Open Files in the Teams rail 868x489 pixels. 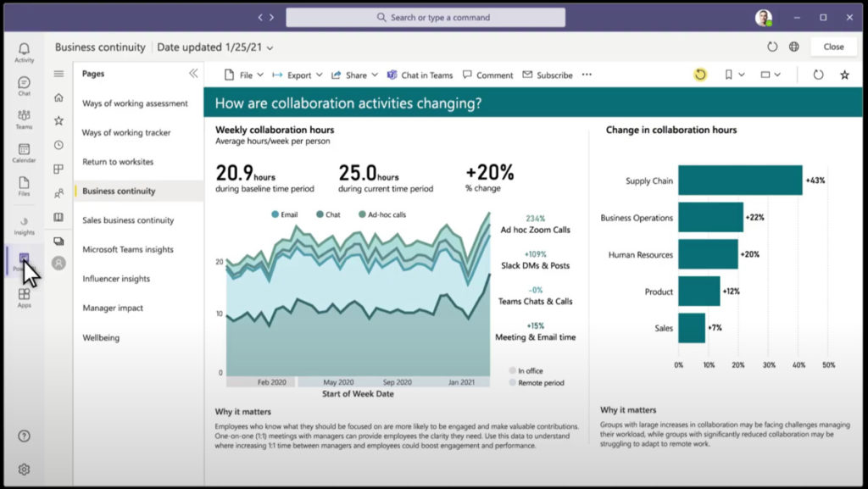(x=24, y=186)
